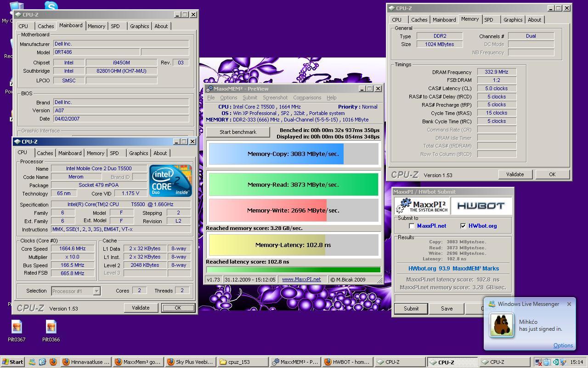Switch to Sky Plus Veebi taskbar window
This screenshot has height=368, width=588.
click(191, 362)
